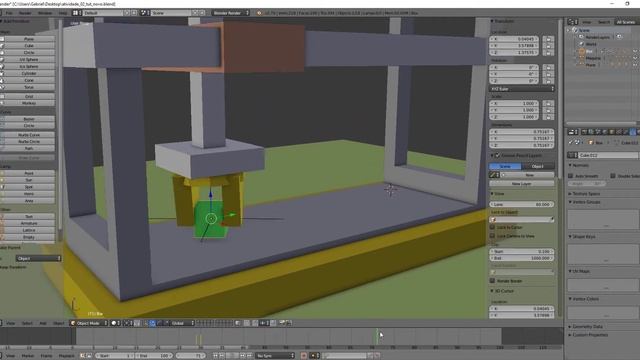
Task: Enable Auto Smooth checkbox
Action: point(571,176)
